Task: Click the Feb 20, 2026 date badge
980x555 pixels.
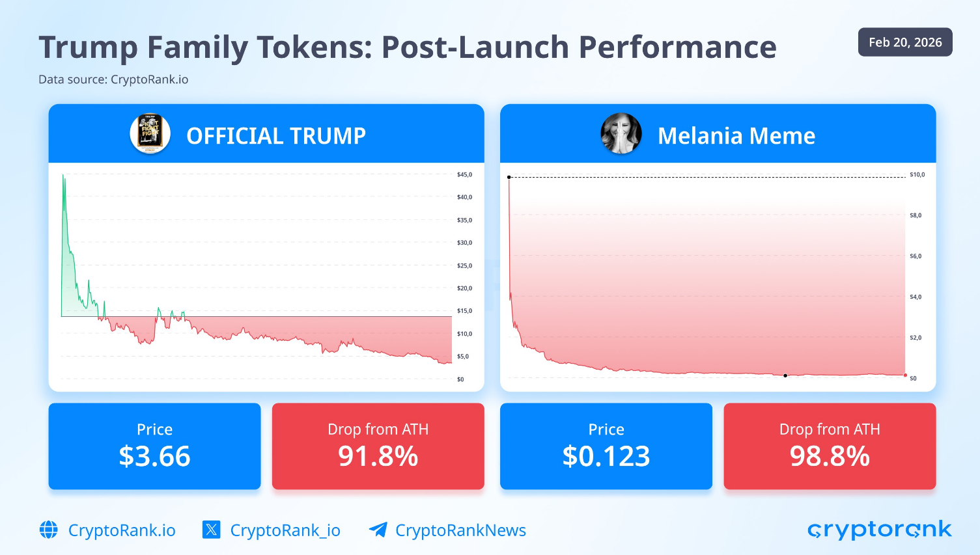Action: pyautogui.click(x=904, y=42)
